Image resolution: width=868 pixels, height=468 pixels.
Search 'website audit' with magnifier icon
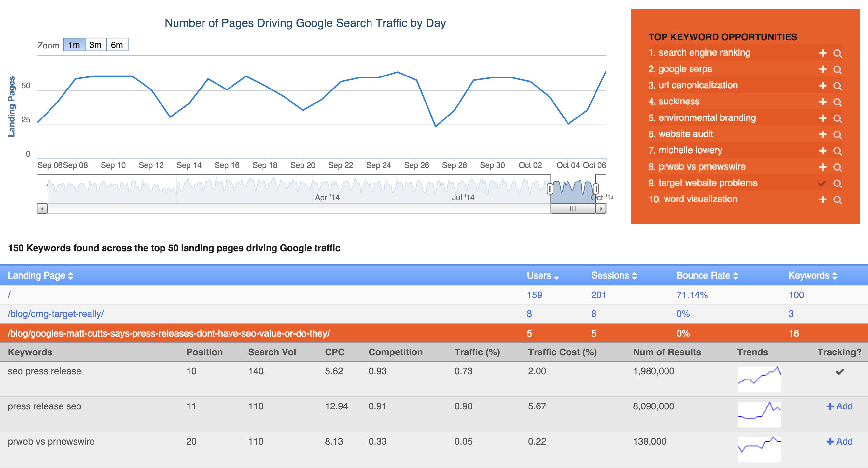[x=837, y=134]
